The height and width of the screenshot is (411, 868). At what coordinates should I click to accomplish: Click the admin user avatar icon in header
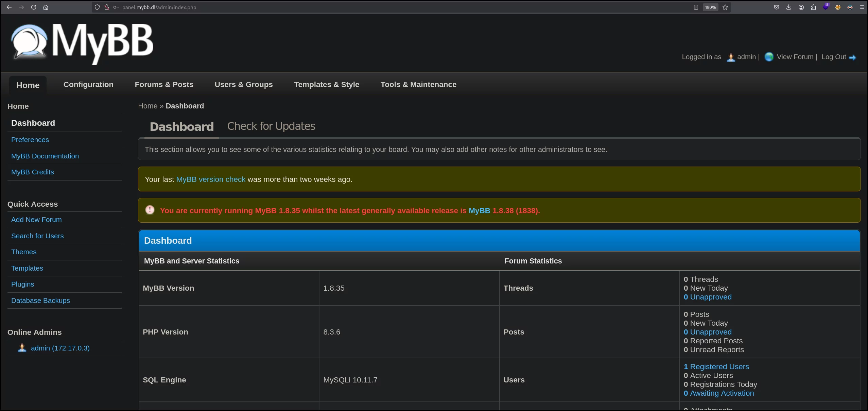coord(731,57)
